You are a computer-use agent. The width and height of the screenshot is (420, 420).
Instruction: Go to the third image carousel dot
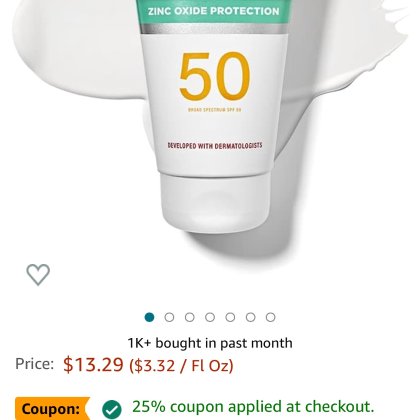tap(190, 317)
